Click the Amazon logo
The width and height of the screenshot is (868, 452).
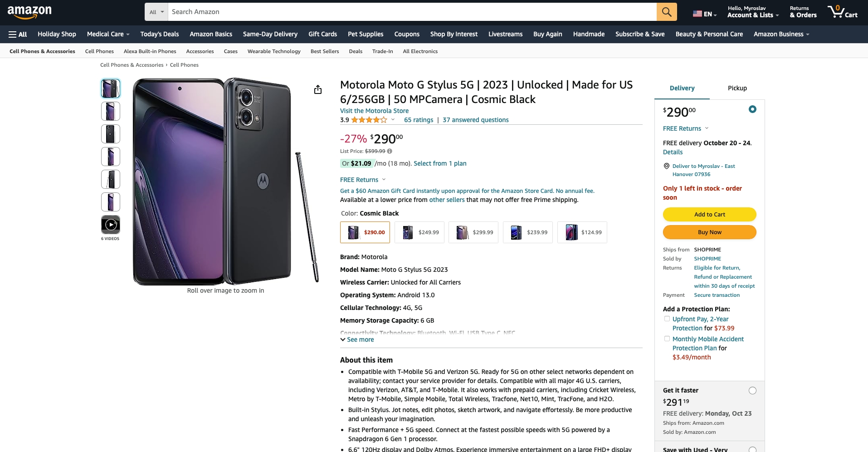click(29, 12)
